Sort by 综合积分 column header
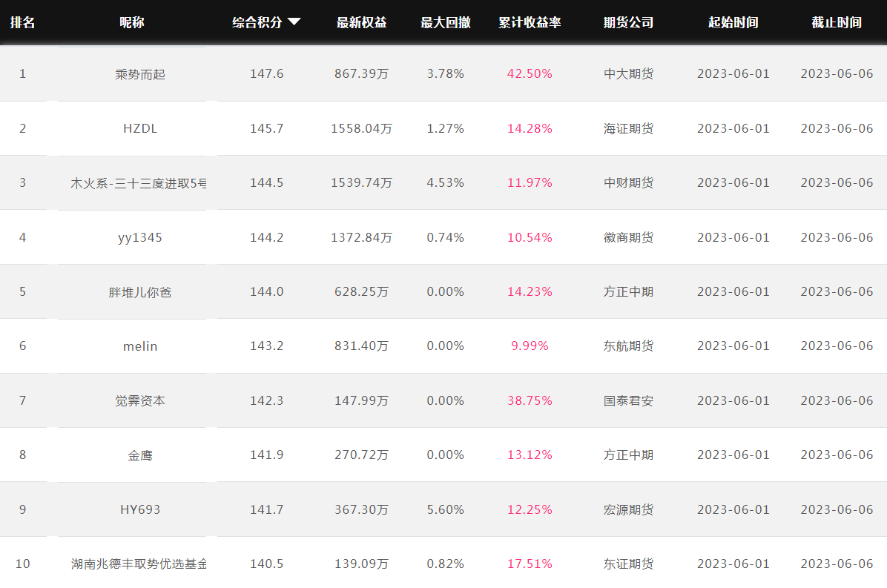The height and width of the screenshot is (588, 887). 257,22
